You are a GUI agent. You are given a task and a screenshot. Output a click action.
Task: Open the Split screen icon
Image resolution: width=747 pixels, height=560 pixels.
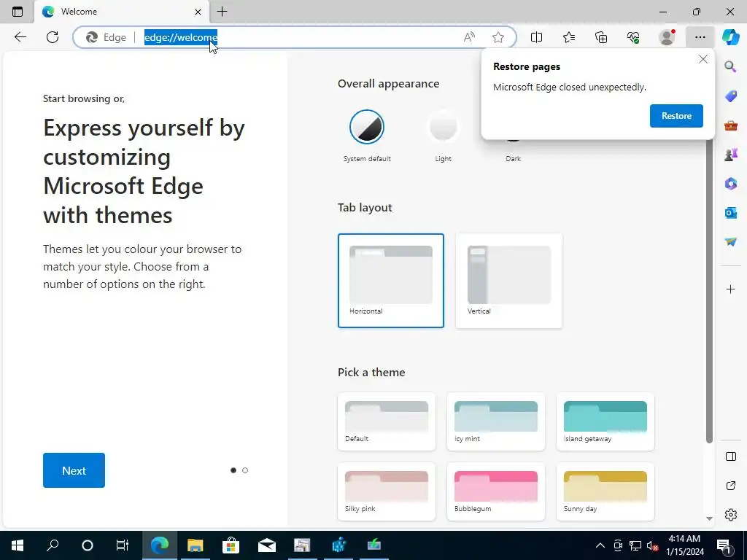point(536,37)
